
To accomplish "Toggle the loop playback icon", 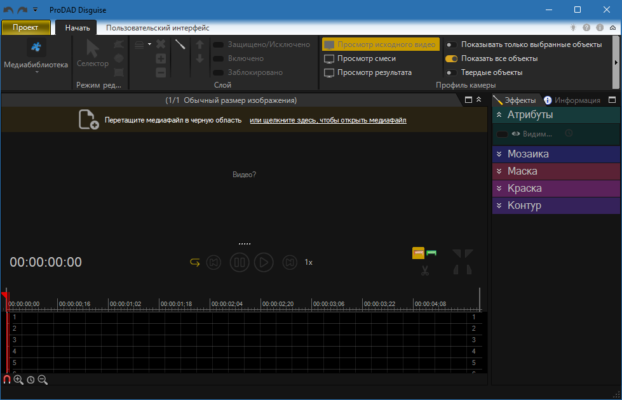I will pos(195,262).
